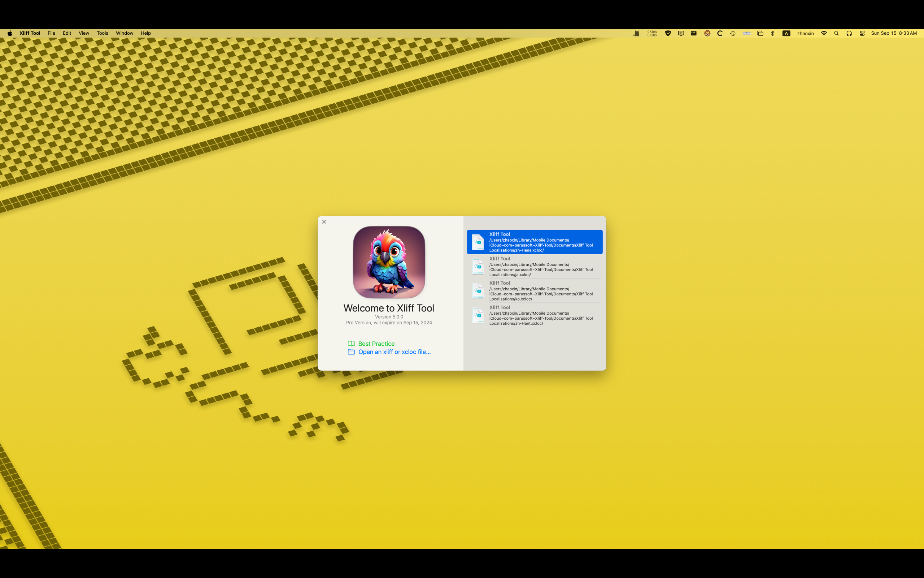Open the Help menu
Image resolution: width=924 pixels, height=578 pixels.
145,33
